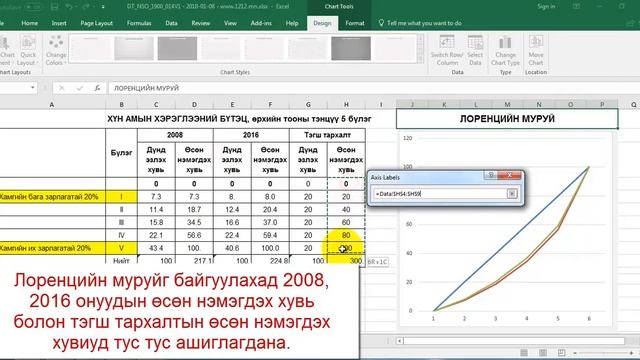
Task: Click zoom in plus button
Action: pos(631,353)
